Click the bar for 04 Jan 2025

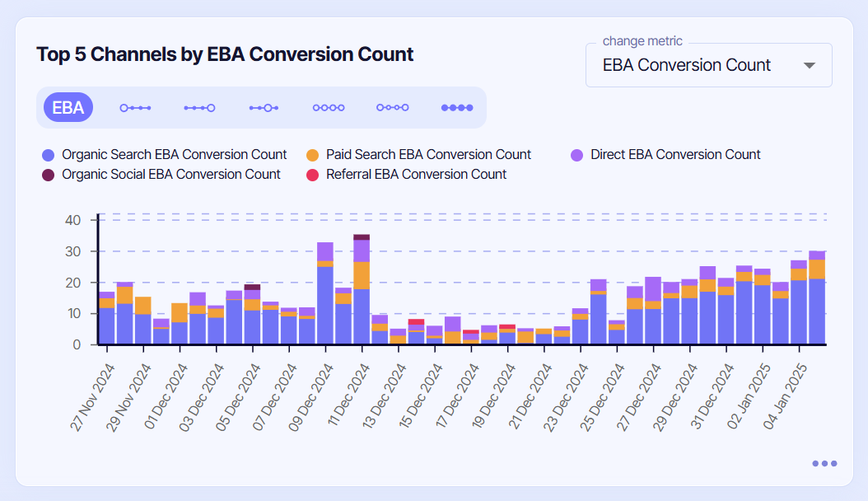pos(799,302)
